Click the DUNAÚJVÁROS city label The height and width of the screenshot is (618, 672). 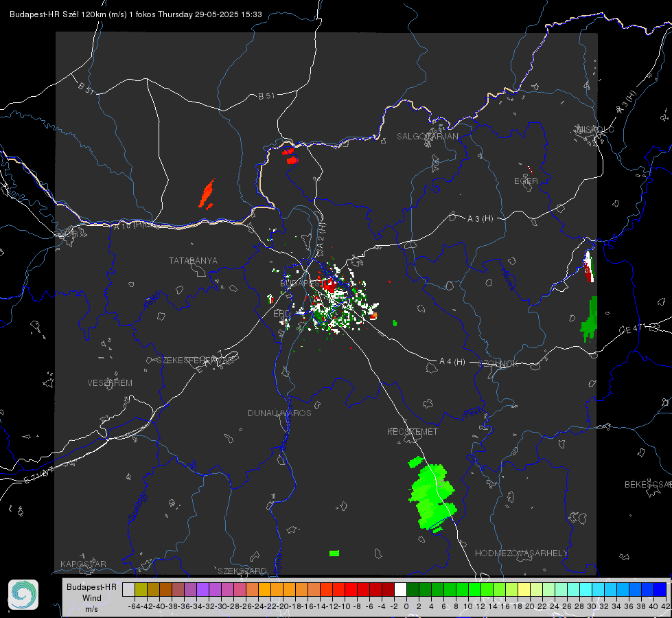(x=279, y=413)
